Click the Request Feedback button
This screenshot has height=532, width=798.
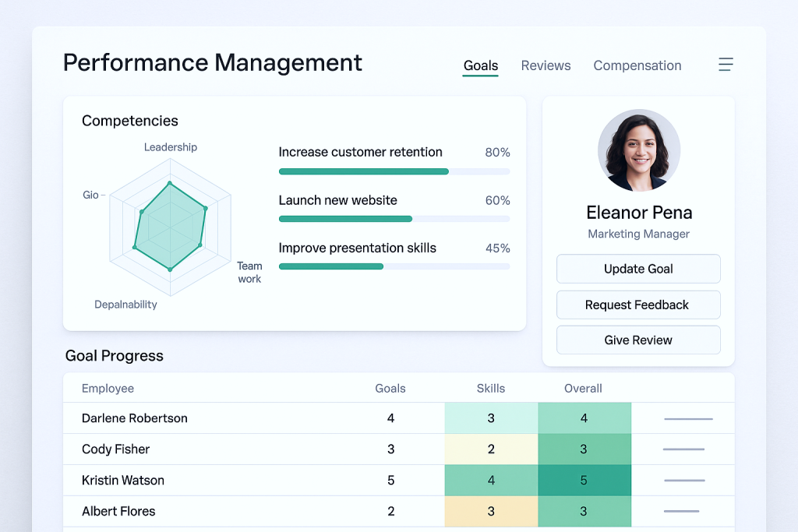click(637, 305)
